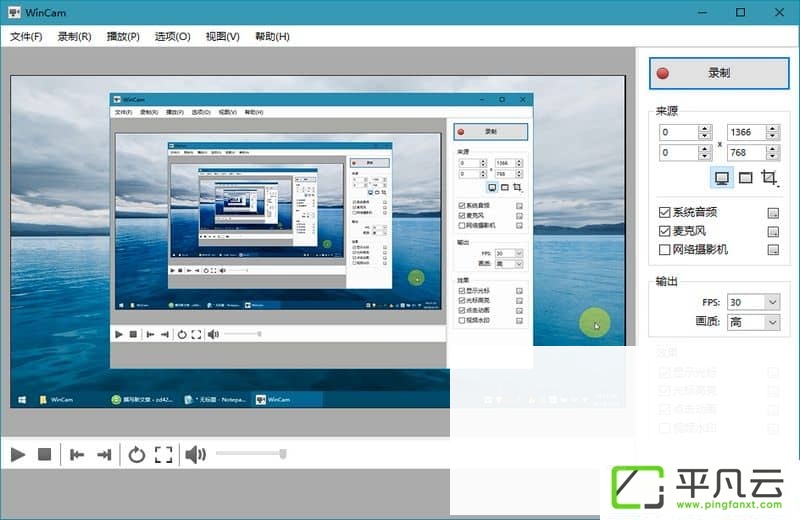
Task: Click the bottom source field showing 0
Action: coord(679,152)
